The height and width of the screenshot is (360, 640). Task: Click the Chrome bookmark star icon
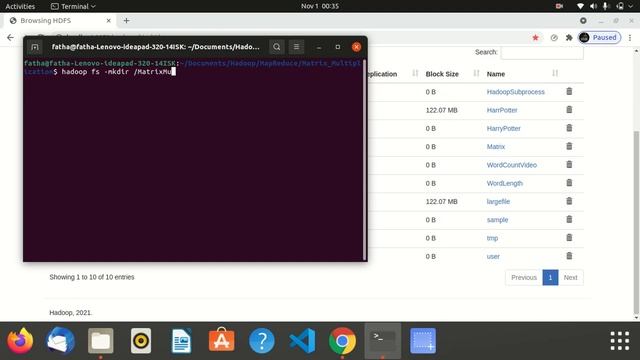pos(536,38)
